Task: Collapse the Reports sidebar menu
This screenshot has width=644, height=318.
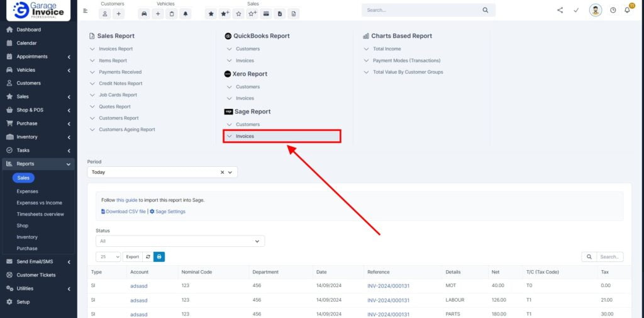Action: pyautogui.click(x=38, y=164)
